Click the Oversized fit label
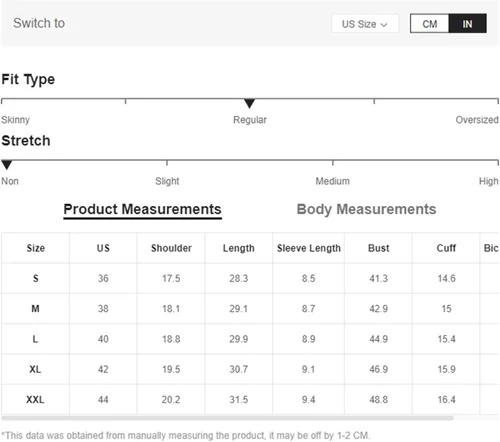The image size is (500, 442). 477,120
